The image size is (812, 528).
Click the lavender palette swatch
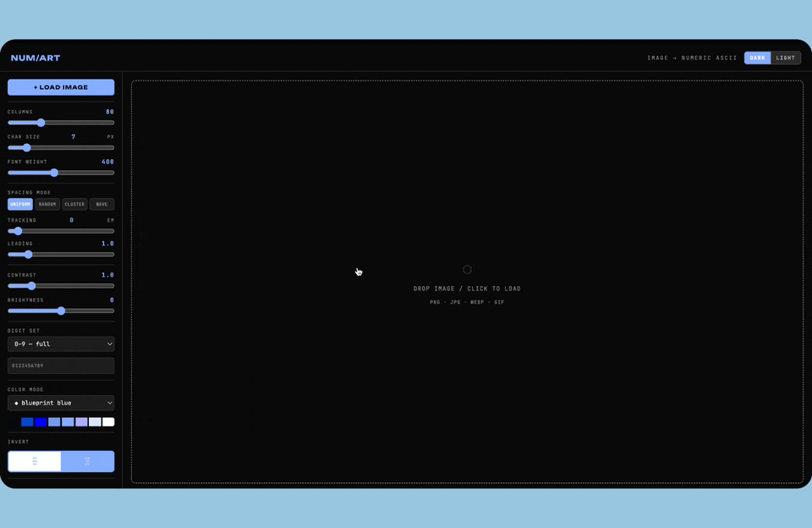[x=81, y=422]
